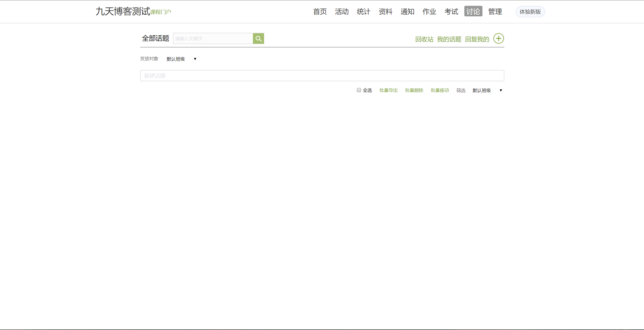Open the class filter dropdown next to 筛选

(x=486, y=90)
